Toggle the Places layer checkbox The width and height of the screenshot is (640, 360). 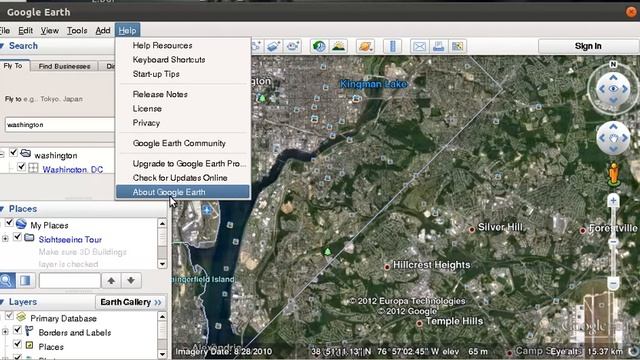17,344
